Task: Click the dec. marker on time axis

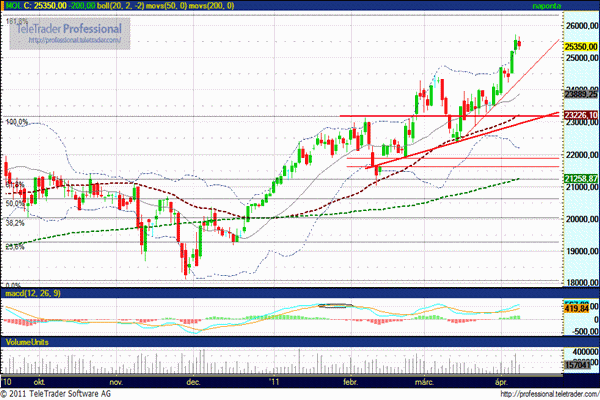Action: tap(194, 381)
